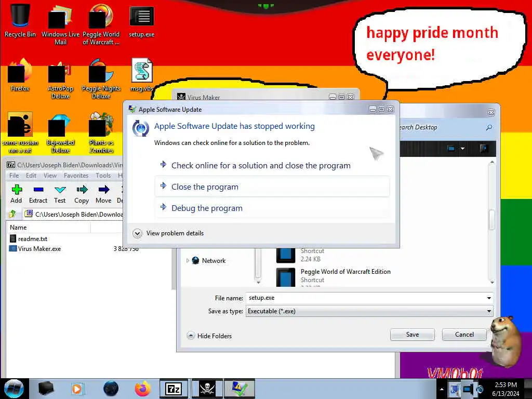The image size is (532, 399).
Task: Click the 7-Zip taskbar button
Action: tap(174, 389)
